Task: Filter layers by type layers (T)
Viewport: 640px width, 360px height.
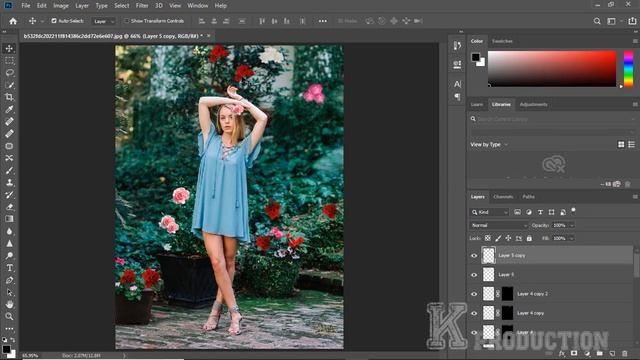Action: (540, 212)
